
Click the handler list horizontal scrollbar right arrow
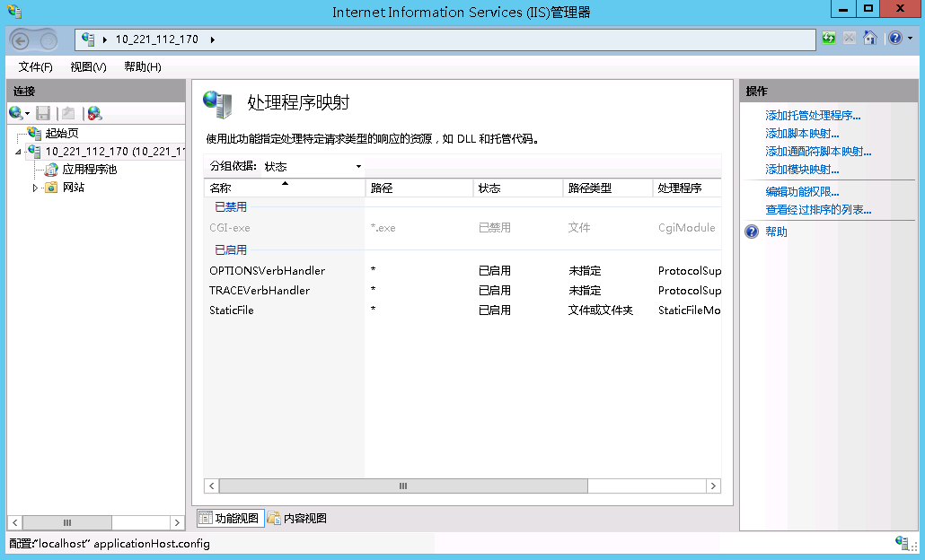(713, 486)
